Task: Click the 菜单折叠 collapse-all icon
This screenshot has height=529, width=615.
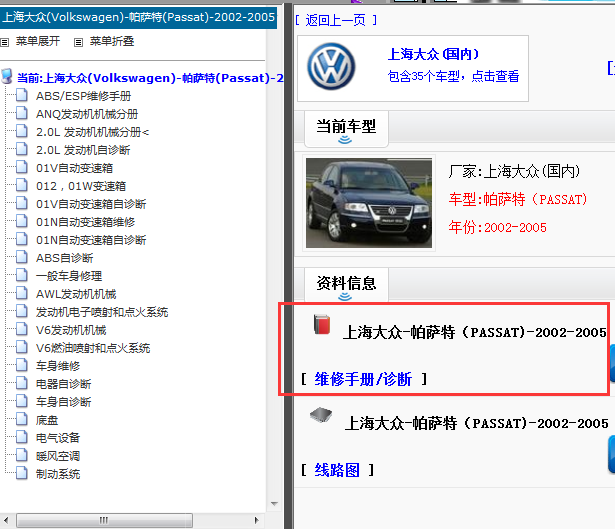Action: click(x=78, y=42)
